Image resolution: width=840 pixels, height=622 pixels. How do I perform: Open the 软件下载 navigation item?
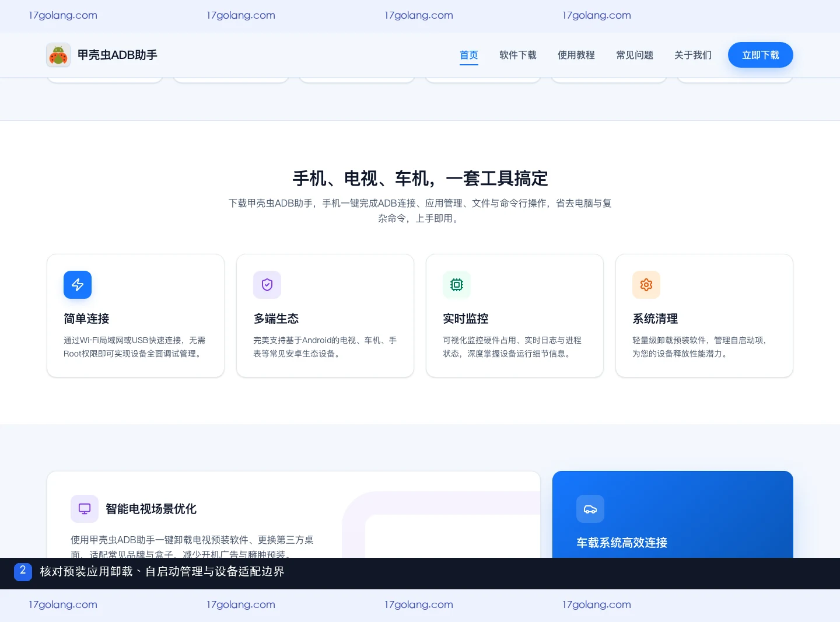518,55
